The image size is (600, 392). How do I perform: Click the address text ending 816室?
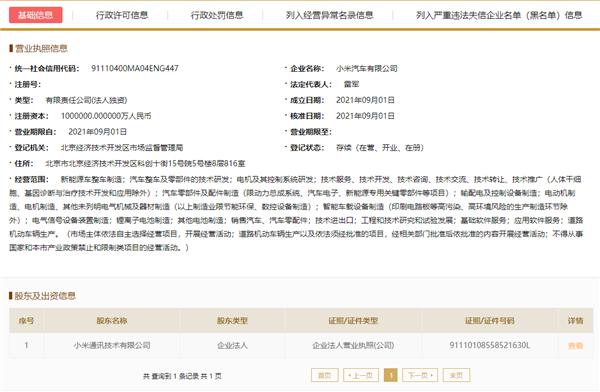click(x=145, y=164)
